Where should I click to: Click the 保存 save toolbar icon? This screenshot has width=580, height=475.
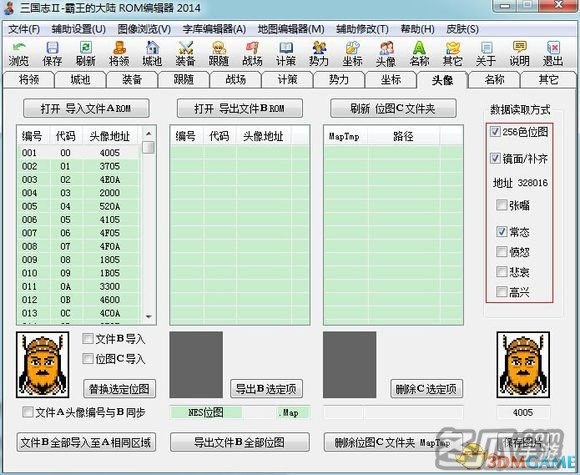[x=52, y=54]
